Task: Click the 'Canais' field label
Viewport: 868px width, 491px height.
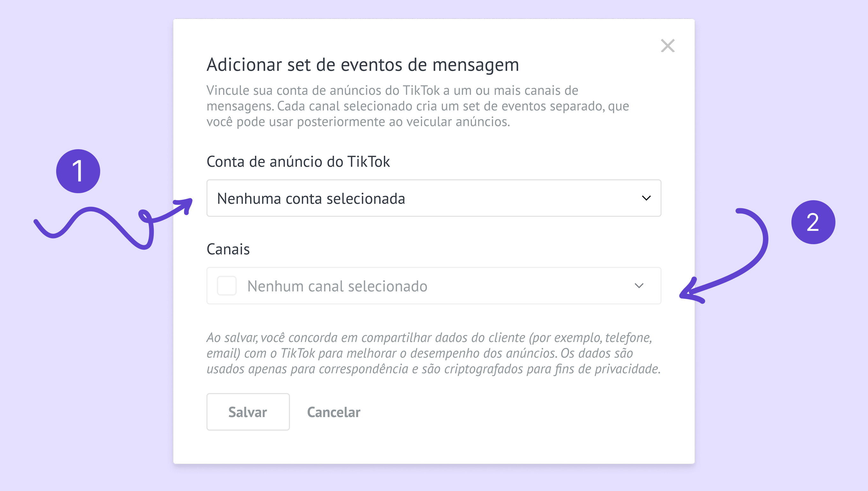Action: pos(228,249)
